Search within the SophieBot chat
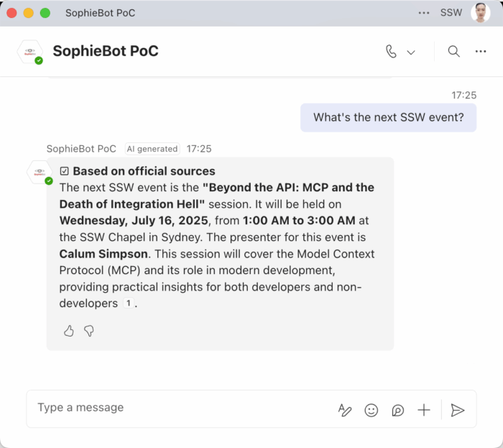 click(453, 51)
